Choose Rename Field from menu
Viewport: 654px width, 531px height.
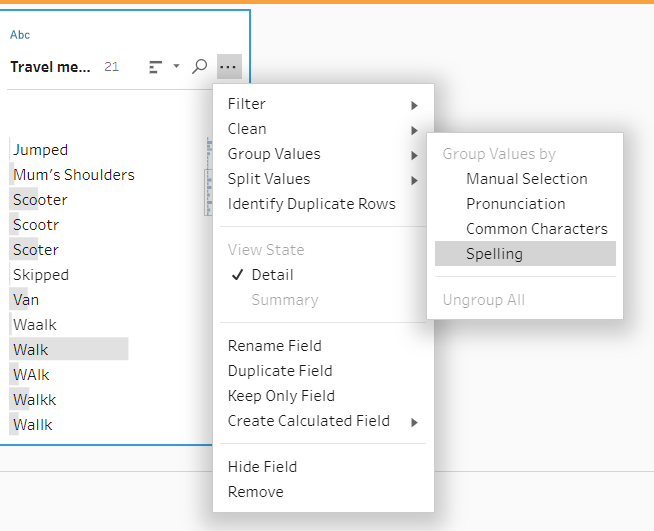click(x=274, y=346)
